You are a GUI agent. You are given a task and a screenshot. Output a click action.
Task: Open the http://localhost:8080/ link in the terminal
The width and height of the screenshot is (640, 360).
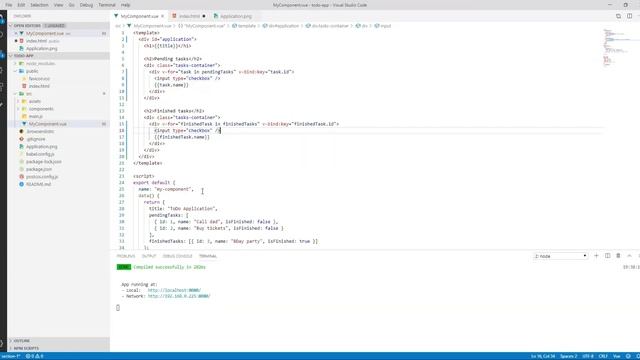click(174, 290)
